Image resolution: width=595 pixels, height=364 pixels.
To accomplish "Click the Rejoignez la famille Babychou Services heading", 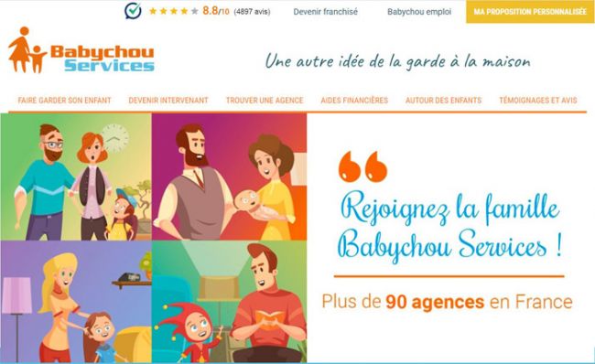I will (450, 228).
